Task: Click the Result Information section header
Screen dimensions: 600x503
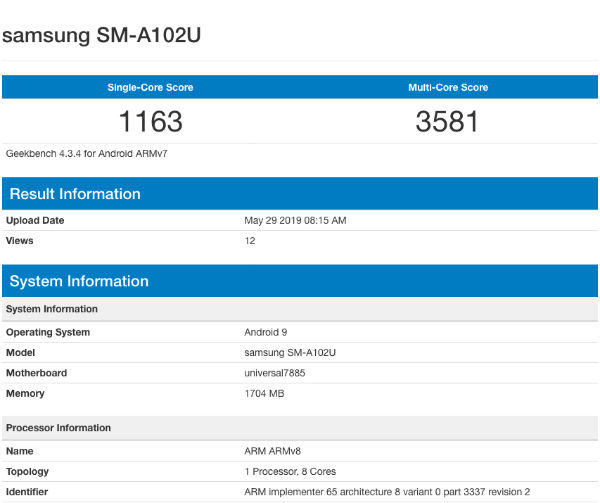Action: [x=300, y=194]
